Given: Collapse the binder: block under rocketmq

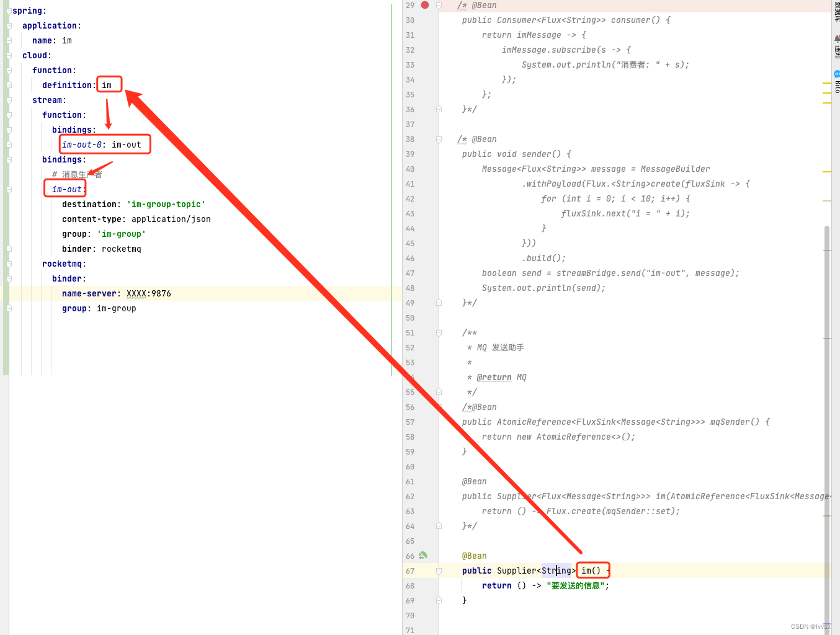Looking at the screenshot, I should pos(9,279).
